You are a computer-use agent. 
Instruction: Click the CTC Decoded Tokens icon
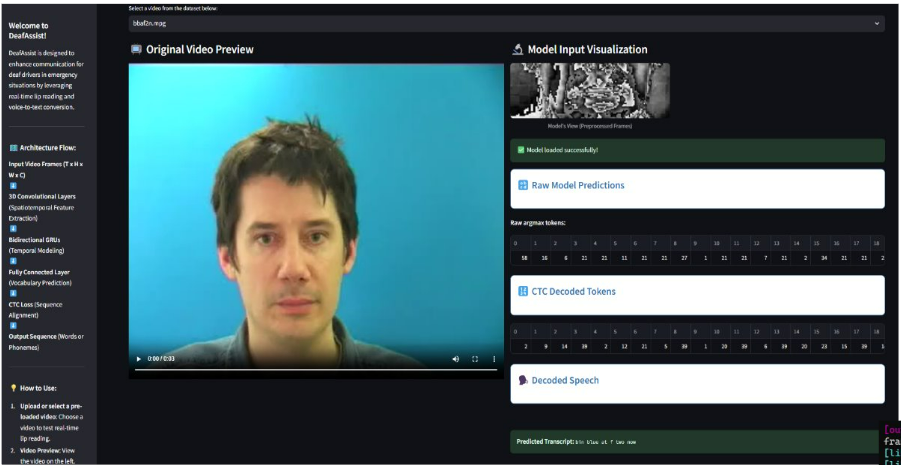click(x=523, y=291)
